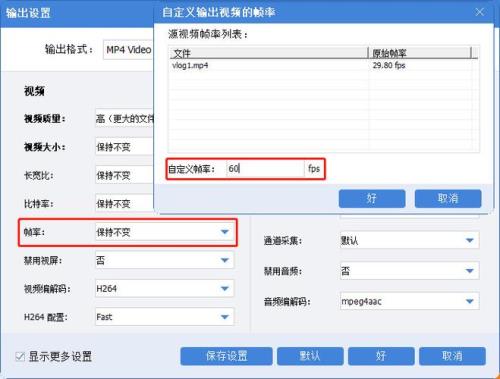
Task: Open the 比特率 dropdown
Action: point(124,203)
